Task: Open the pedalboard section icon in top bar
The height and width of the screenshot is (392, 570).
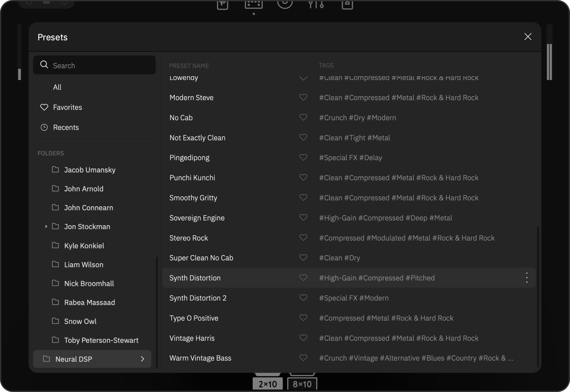Action: 253,4
